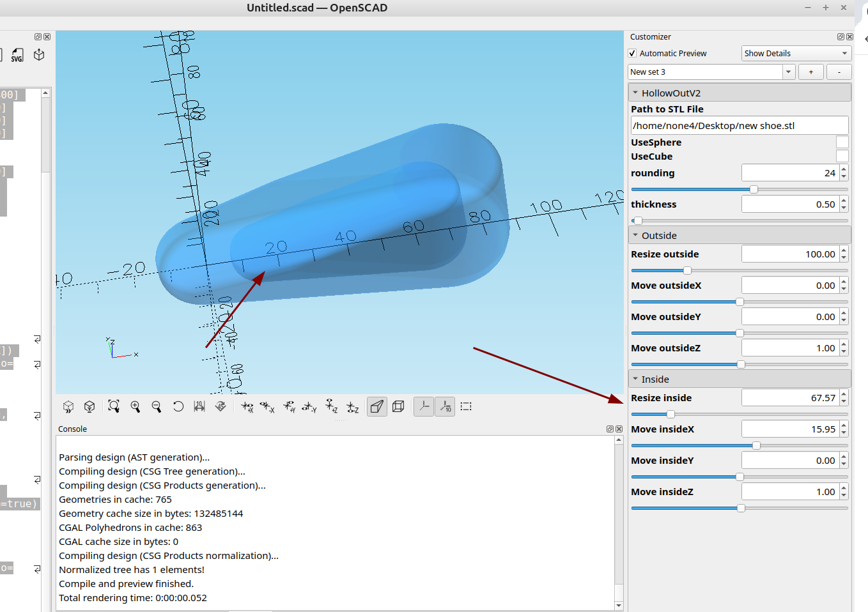Click the Zoom Out icon

[156, 406]
